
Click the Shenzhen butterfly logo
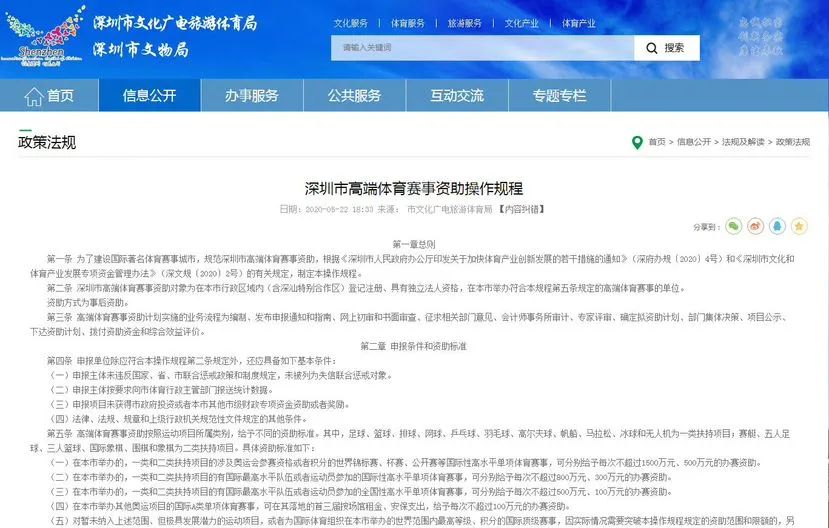point(40,37)
